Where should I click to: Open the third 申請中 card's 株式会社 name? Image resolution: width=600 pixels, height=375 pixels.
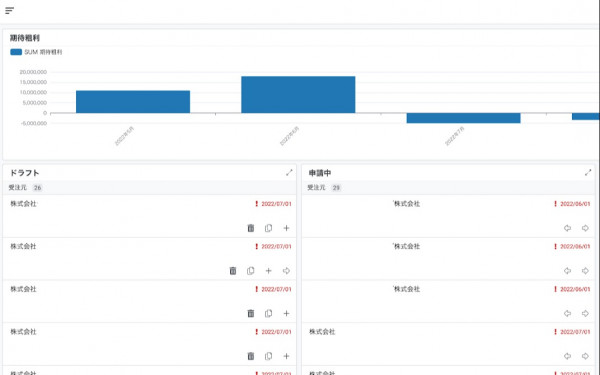406,289
